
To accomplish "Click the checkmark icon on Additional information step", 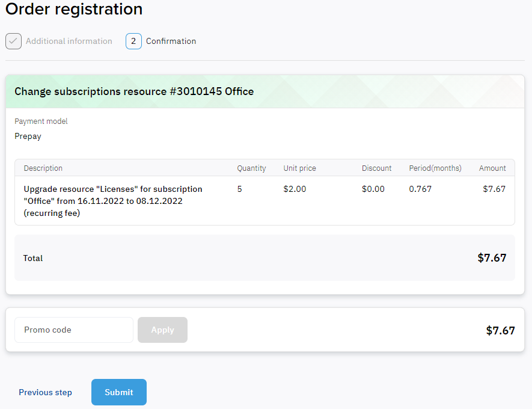I will [13, 41].
